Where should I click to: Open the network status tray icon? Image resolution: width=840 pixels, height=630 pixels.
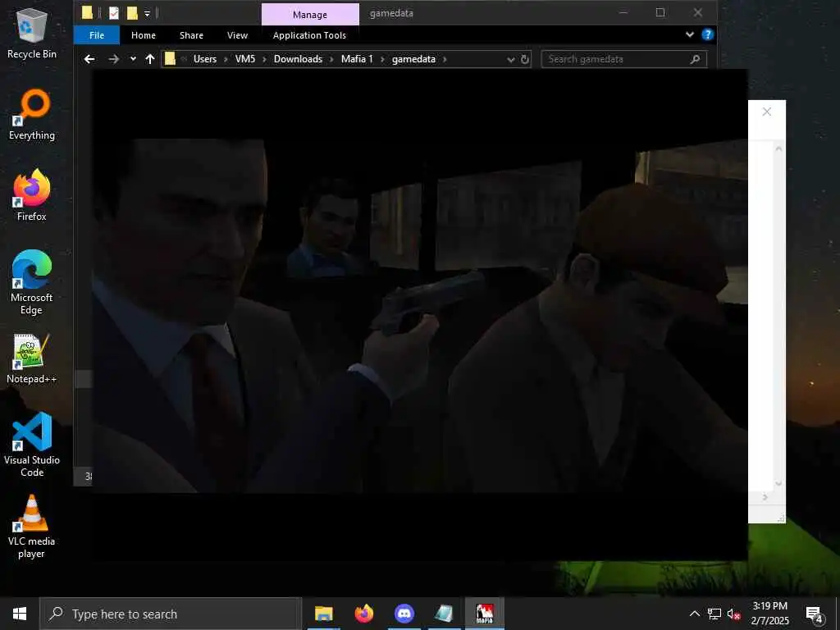point(714,614)
